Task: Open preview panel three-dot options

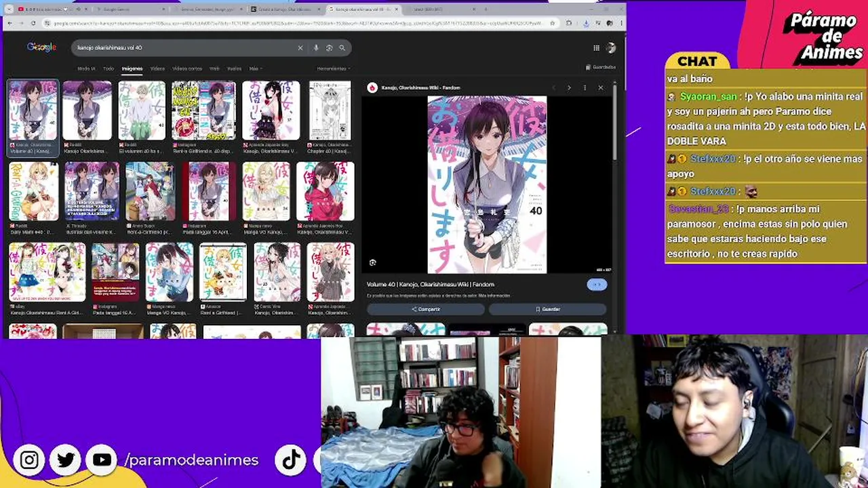Action: coord(585,87)
